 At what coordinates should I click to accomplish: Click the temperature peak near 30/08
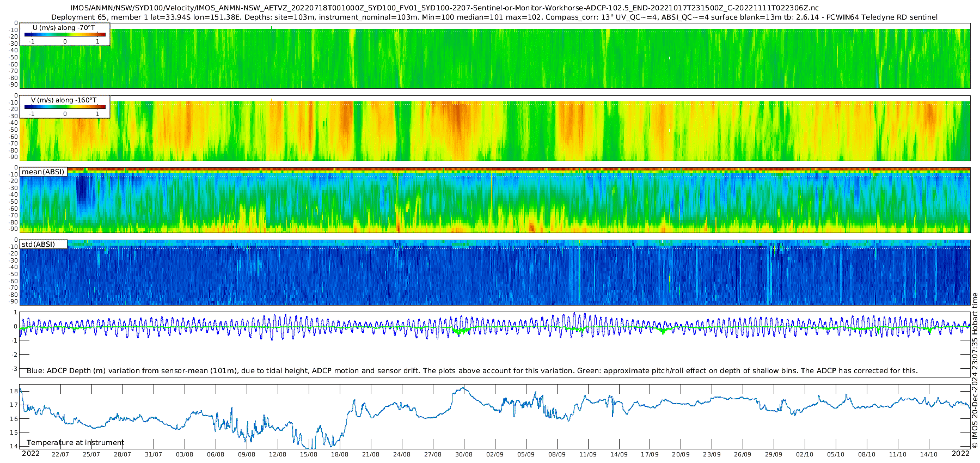(x=463, y=387)
